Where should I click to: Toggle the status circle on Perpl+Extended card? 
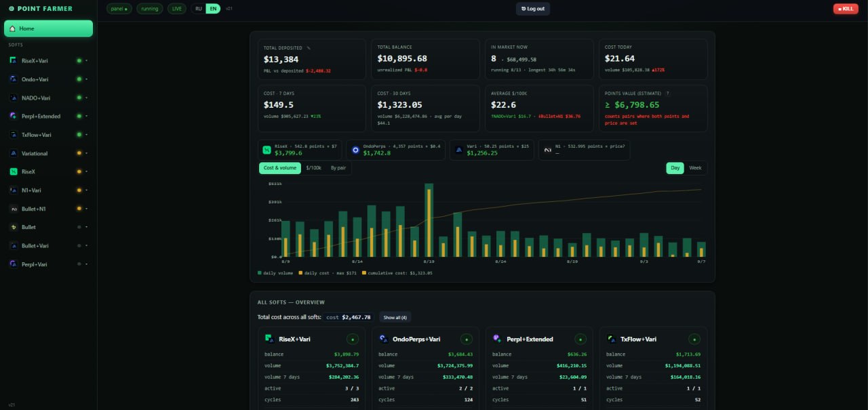coord(580,339)
